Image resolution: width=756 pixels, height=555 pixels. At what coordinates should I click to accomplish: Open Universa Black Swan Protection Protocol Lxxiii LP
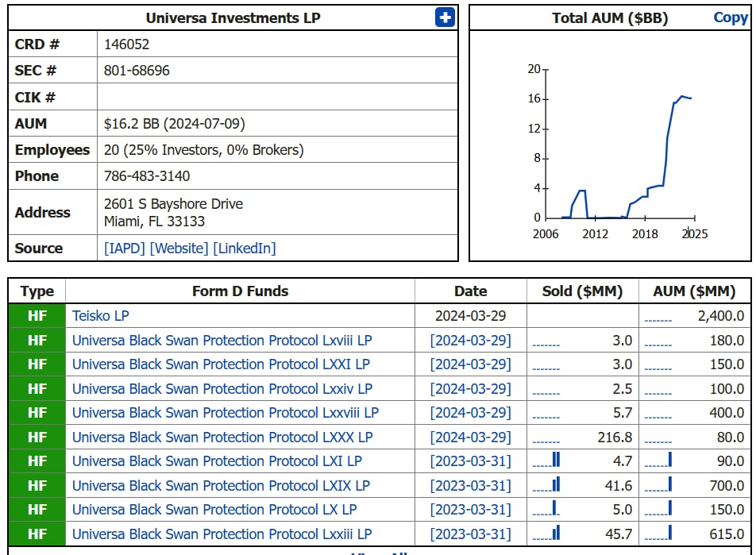(222, 534)
